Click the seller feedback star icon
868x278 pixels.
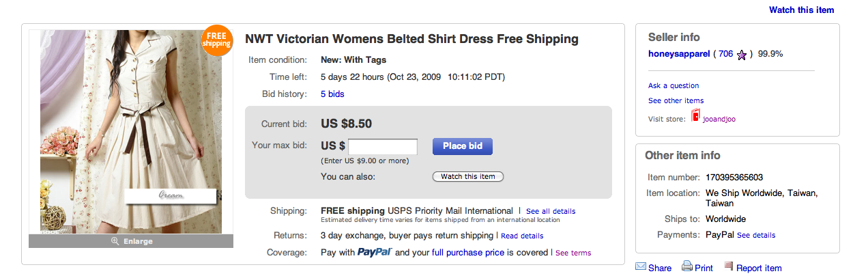coord(742,55)
